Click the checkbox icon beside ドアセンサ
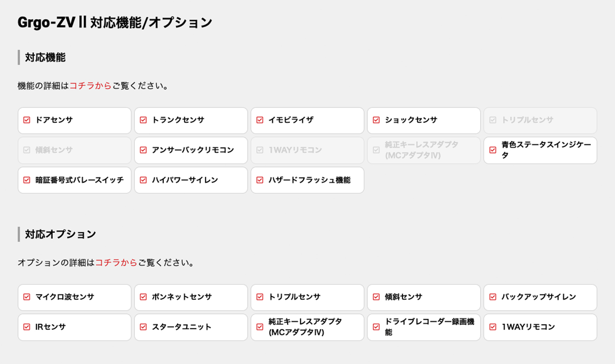 coord(26,120)
